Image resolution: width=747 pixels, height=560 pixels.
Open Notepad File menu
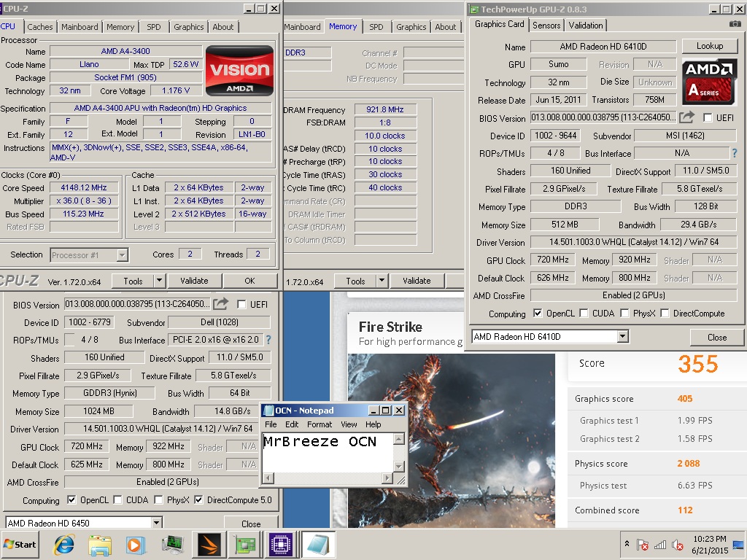tap(271, 424)
